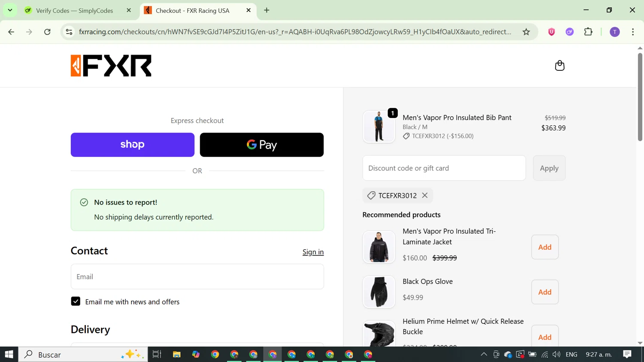Open a new browser tab
The image size is (644, 362).
tap(267, 10)
